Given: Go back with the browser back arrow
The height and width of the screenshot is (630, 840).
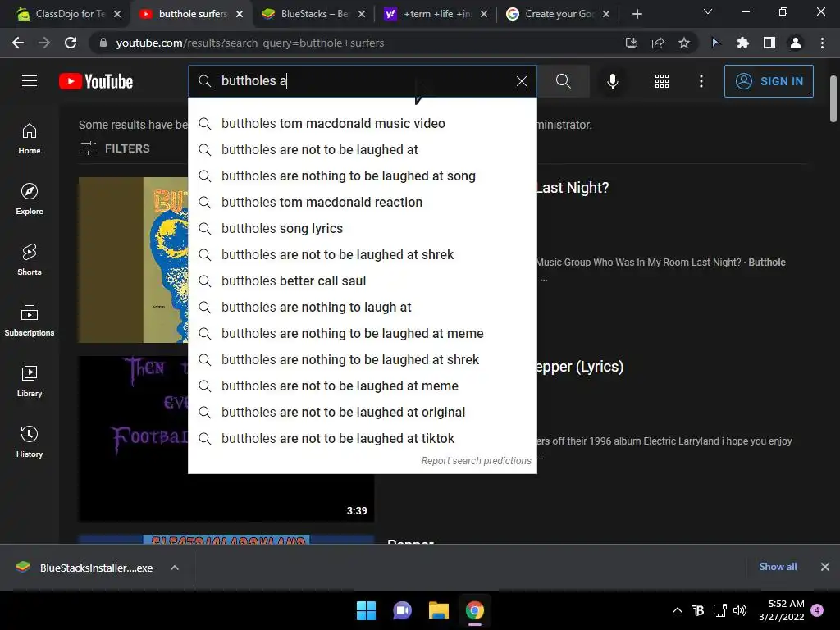Looking at the screenshot, I should (18, 43).
